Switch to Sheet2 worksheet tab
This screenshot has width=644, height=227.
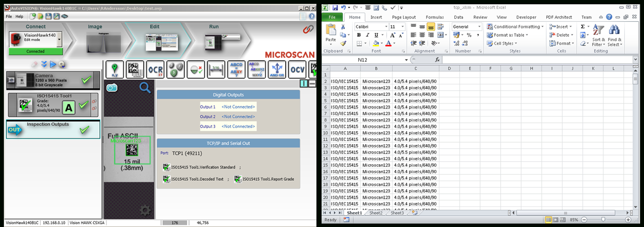(376, 213)
